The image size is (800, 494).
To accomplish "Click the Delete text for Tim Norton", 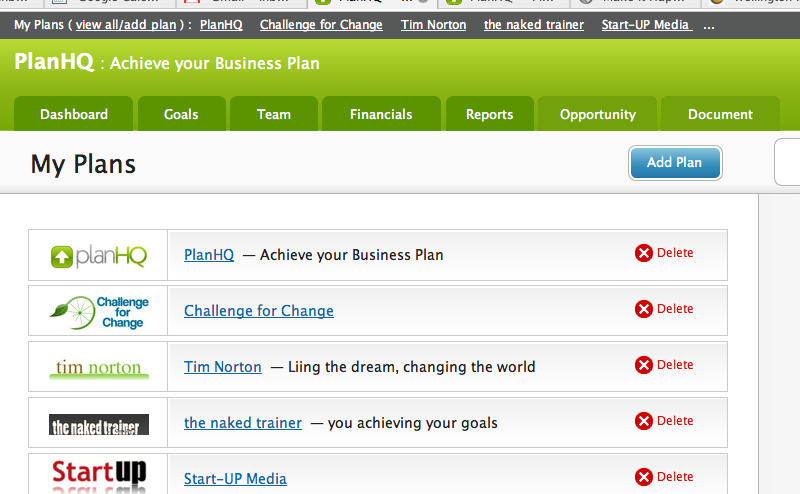I will tap(675, 365).
